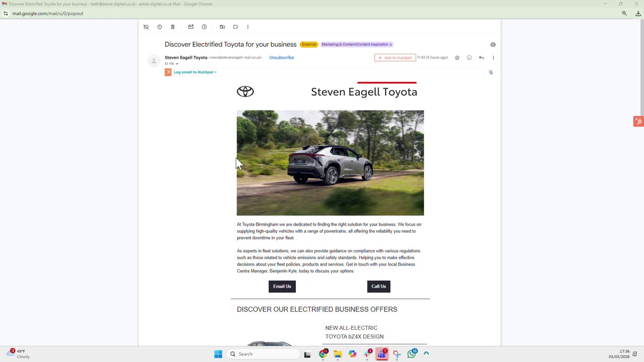
Task: Click the Chrome install/download icon in address bar
Action: (638, 14)
